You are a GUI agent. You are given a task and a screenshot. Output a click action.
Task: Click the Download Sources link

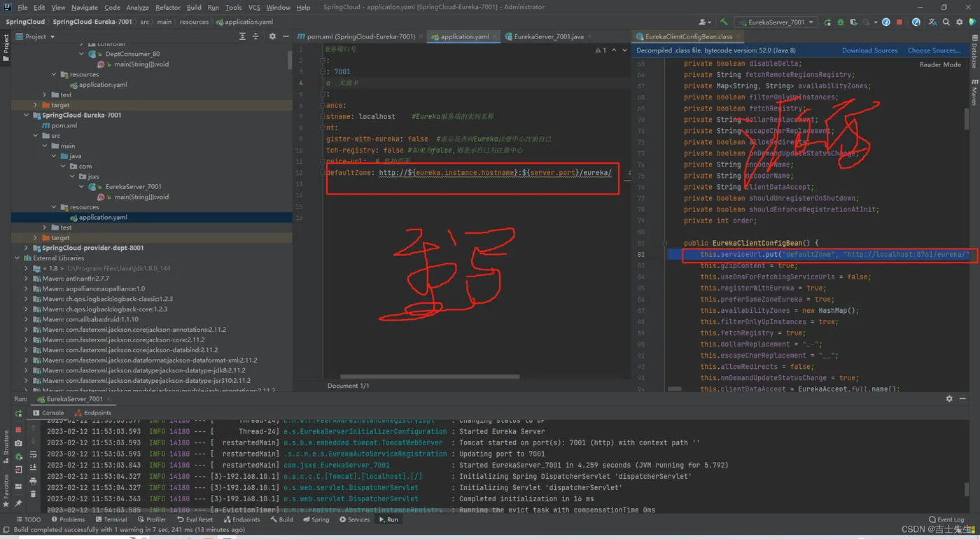point(869,50)
